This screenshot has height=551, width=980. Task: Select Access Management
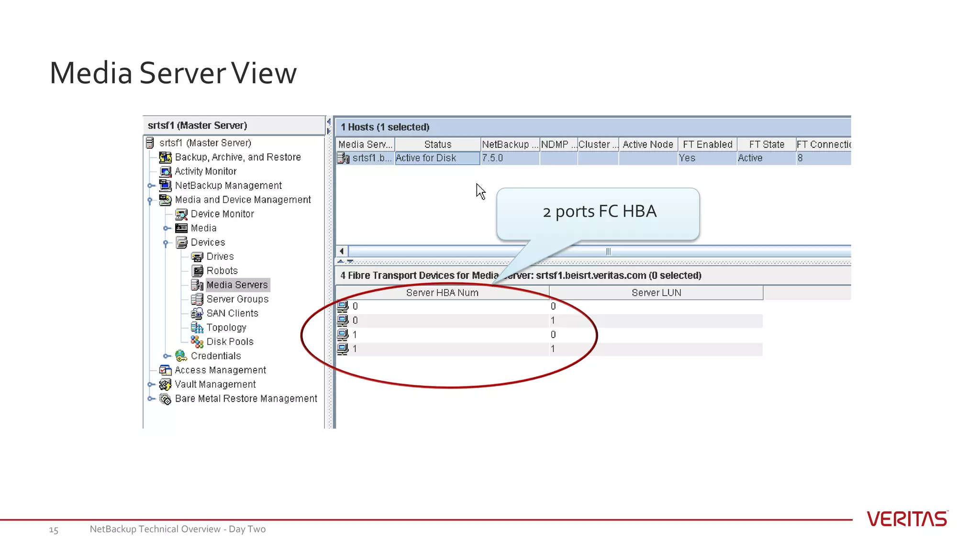tap(221, 370)
